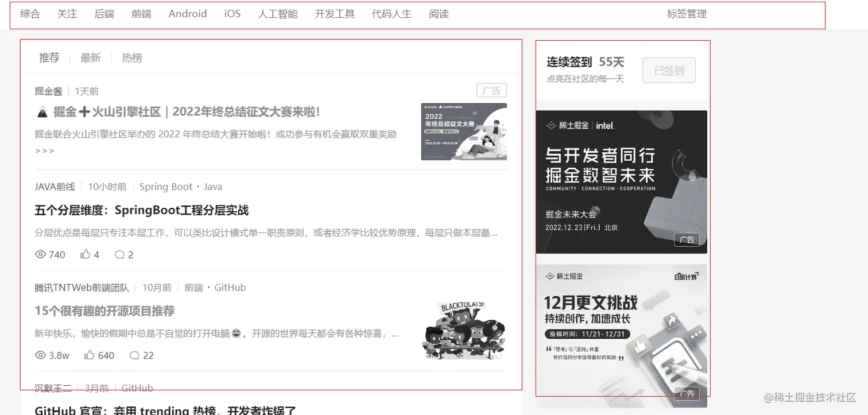Open 15个很有趣的开源项目推荐 article
The image size is (868, 415).
click(x=104, y=311)
